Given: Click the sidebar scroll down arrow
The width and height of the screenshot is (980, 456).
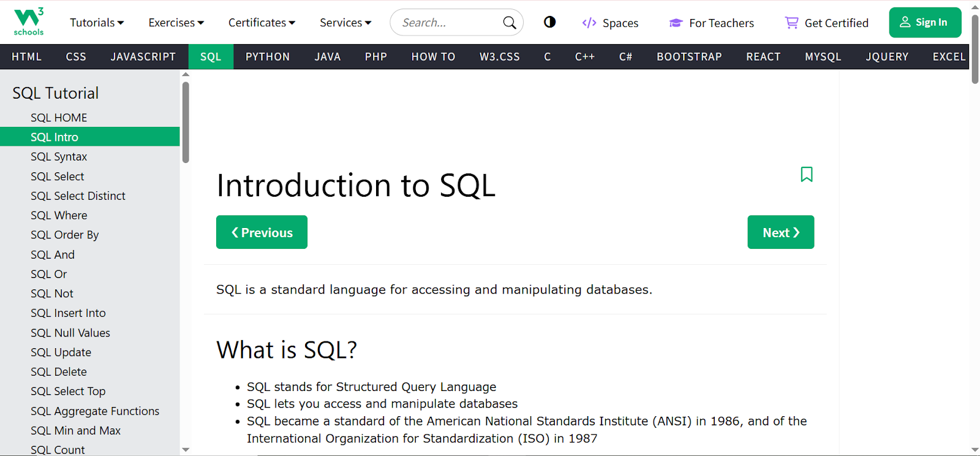Looking at the screenshot, I should tap(186, 450).
